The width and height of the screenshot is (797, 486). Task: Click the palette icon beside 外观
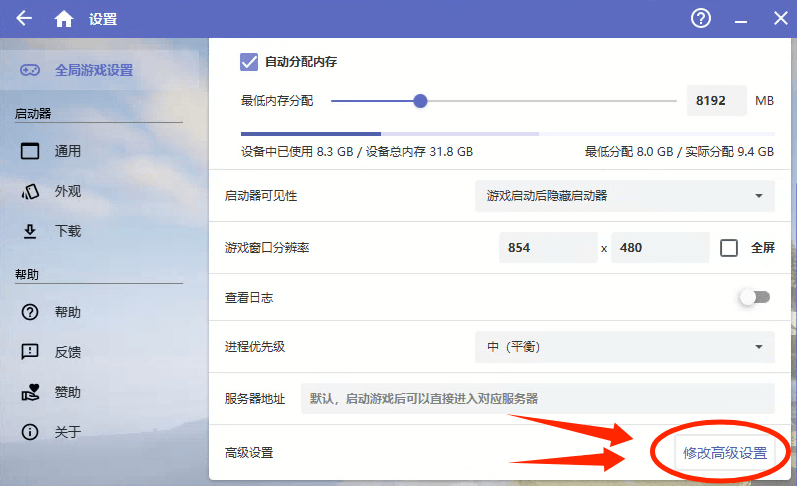[x=30, y=191]
